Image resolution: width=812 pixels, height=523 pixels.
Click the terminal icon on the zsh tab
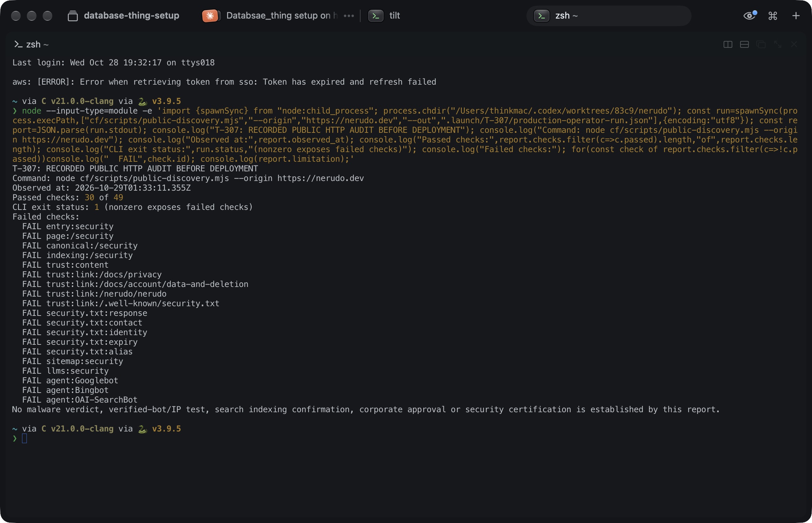542,16
